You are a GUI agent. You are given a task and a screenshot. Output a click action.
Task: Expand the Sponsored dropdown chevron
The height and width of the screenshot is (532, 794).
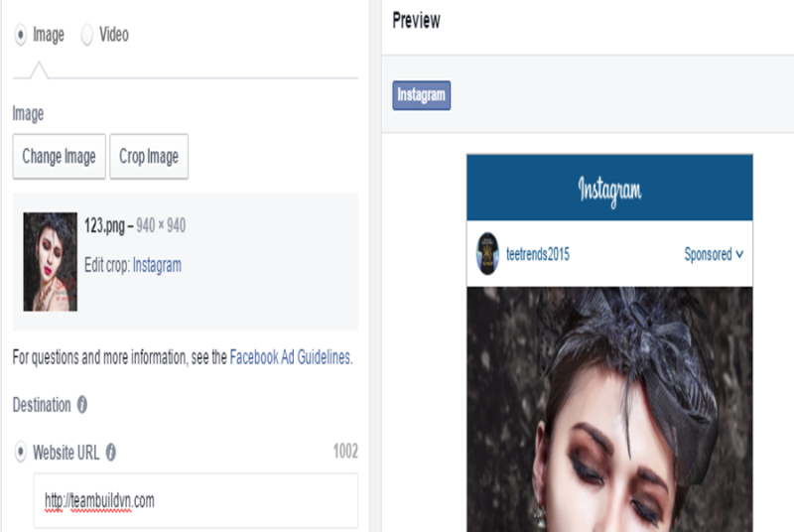[739, 254]
